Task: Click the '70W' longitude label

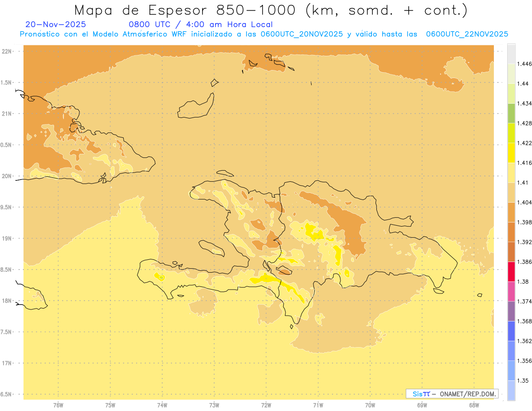Action: click(370, 405)
